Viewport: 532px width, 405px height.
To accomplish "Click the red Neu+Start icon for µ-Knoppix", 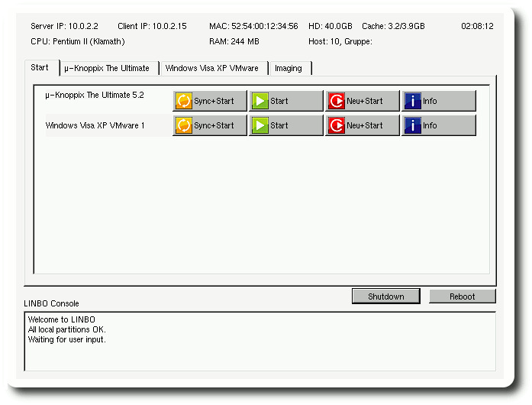I will click(337, 101).
